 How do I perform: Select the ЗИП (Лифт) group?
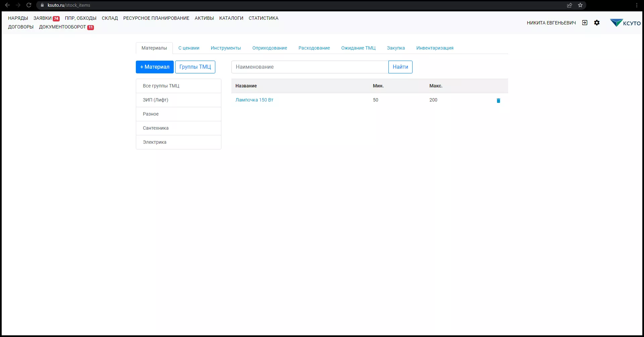[156, 100]
